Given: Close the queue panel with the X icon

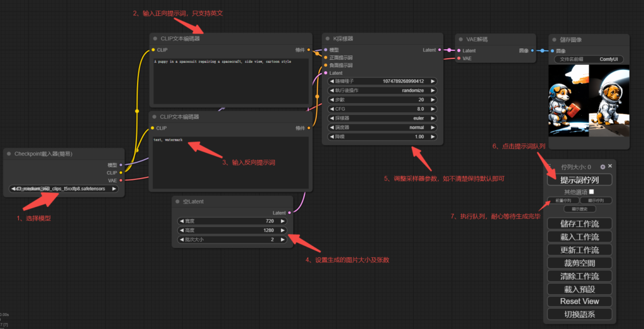Looking at the screenshot, I should pos(610,166).
